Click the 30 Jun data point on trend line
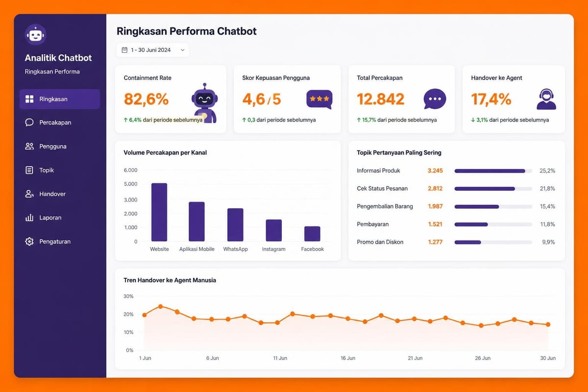Image resolution: width=588 pixels, height=392 pixels. point(548,324)
